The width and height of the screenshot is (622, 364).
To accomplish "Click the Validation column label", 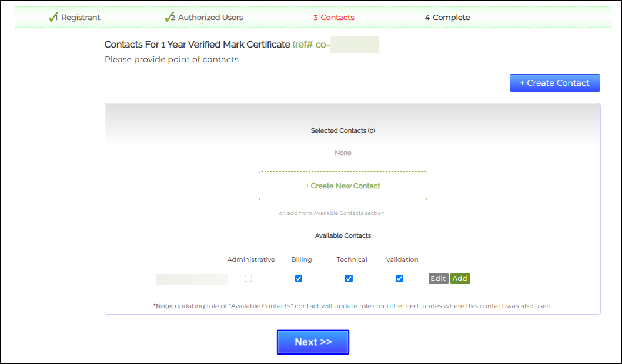I will tap(402, 259).
